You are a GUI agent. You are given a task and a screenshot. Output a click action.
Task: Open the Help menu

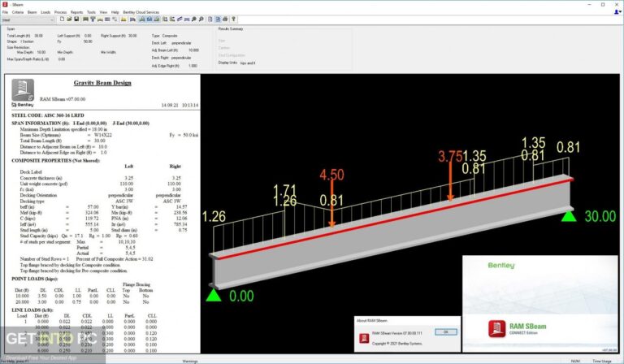point(115,12)
